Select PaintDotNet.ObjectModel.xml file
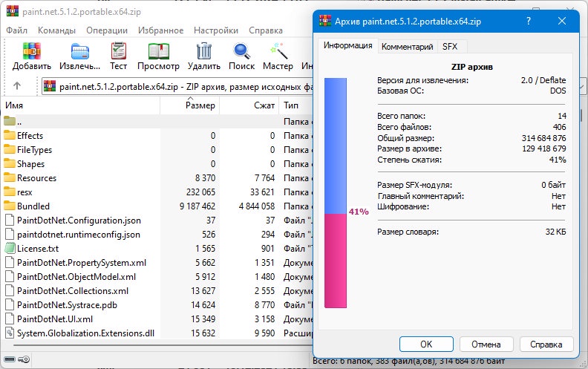588x369 pixels. click(x=76, y=277)
